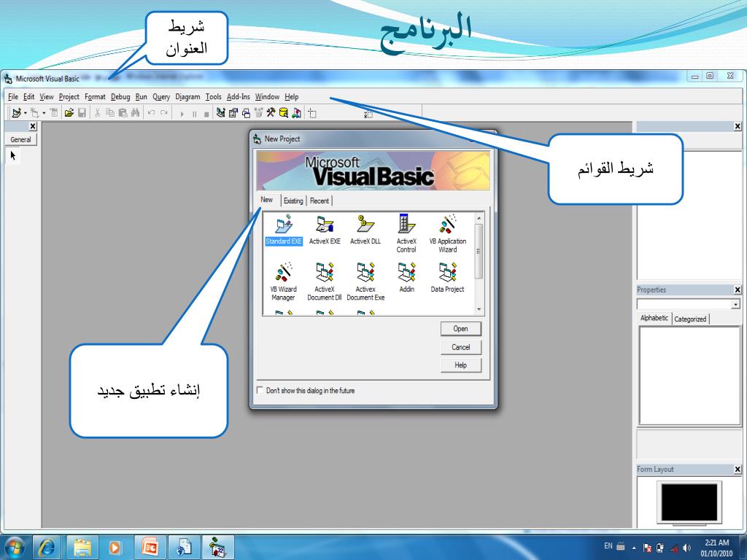The width and height of the screenshot is (747, 560).
Task: Open the Help menu
Action: (x=292, y=97)
